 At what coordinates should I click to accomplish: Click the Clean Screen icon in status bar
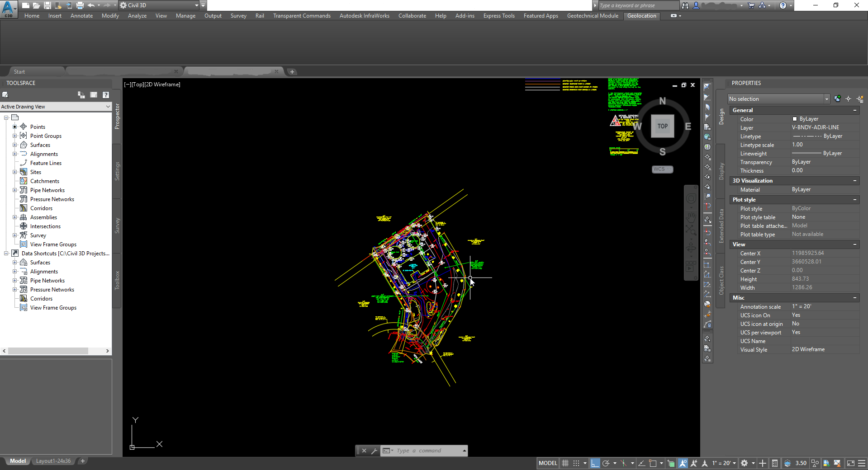pos(851,463)
